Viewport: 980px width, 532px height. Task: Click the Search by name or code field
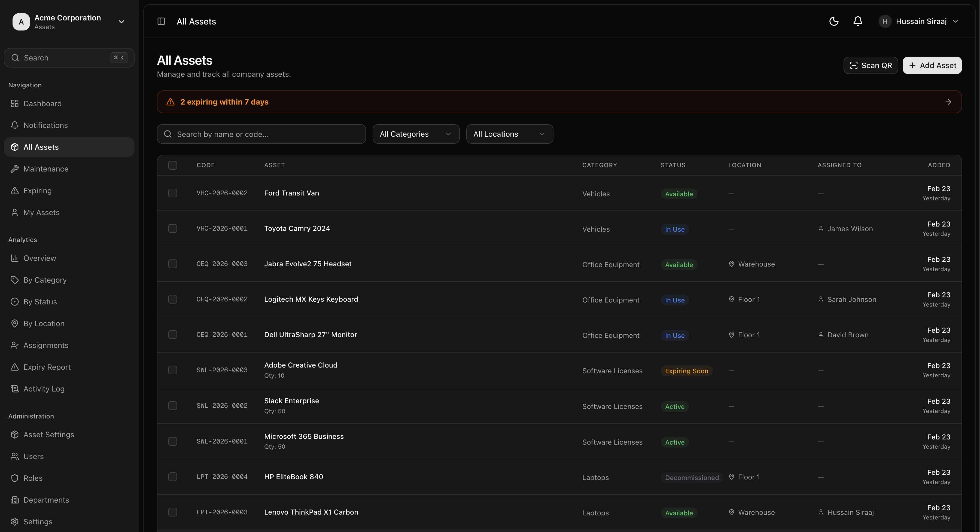tap(261, 134)
